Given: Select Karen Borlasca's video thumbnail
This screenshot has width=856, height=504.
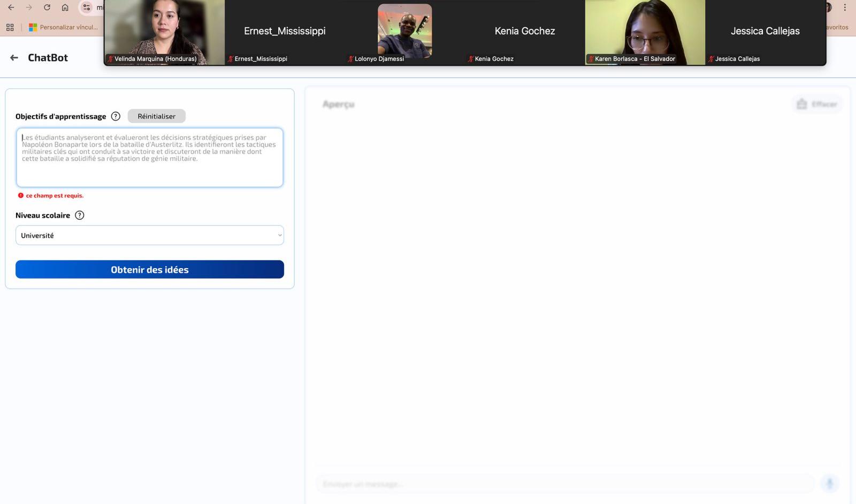Looking at the screenshot, I should coord(645,33).
